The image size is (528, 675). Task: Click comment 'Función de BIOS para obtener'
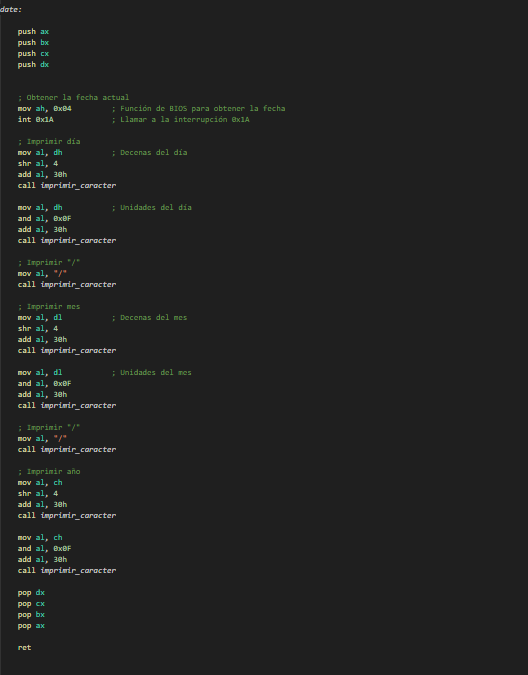(180, 108)
